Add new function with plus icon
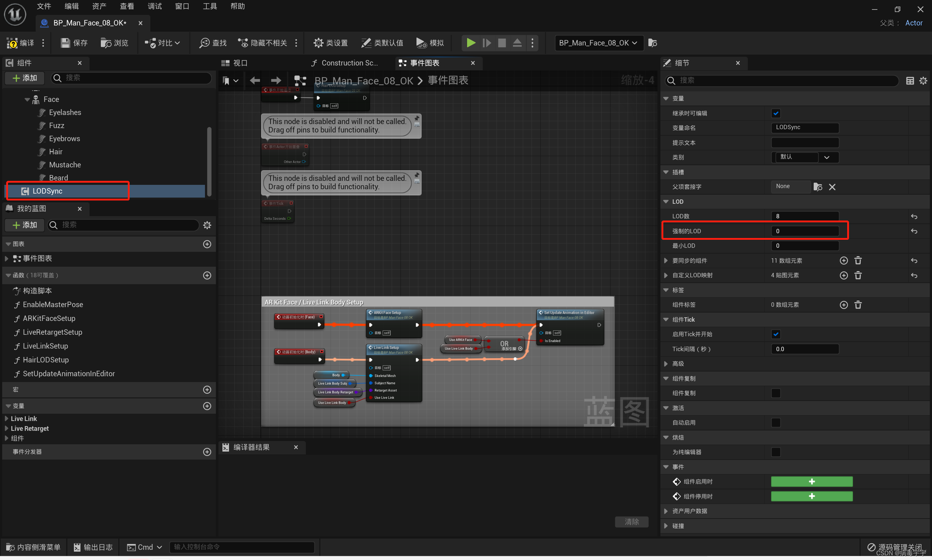This screenshot has width=932, height=560. [x=207, y=275]
